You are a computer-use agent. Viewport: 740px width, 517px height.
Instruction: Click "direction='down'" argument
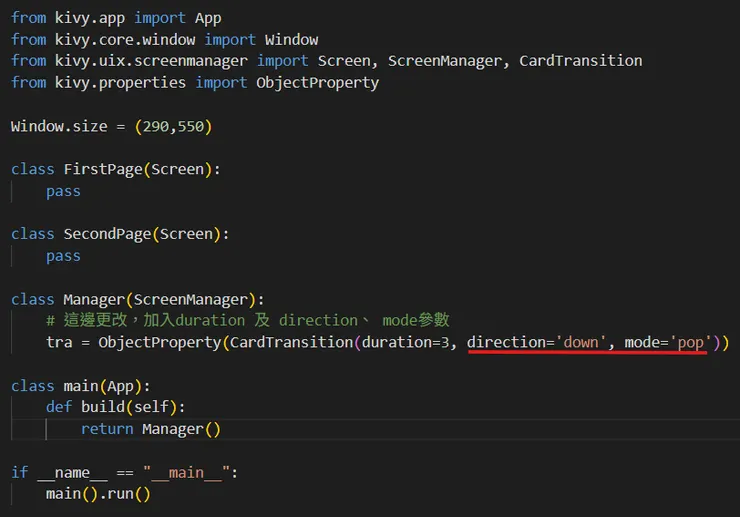pos(537,342)
